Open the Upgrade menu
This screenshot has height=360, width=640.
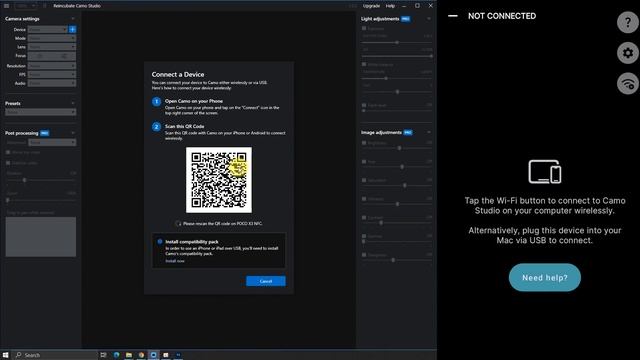pos(371,6)
